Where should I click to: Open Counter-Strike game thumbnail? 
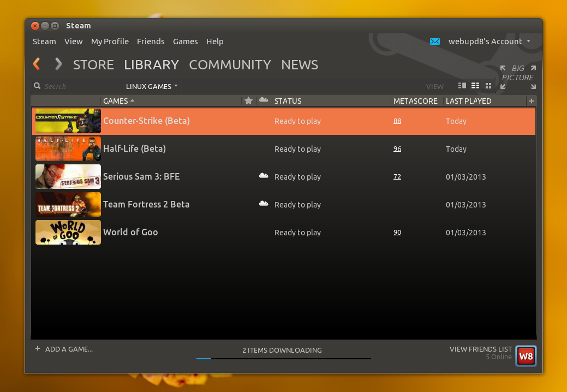[x=68, y=121]
